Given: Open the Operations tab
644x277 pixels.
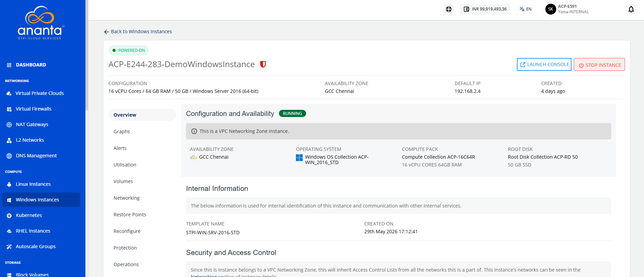Looking at the screenshot, I should (126, 264).
